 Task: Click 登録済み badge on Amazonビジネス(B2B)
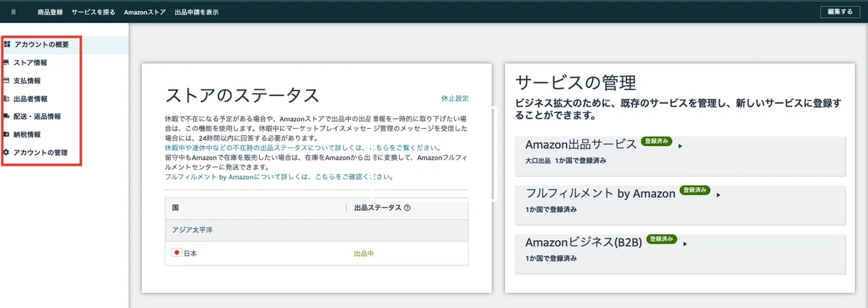tap(661, 239)
